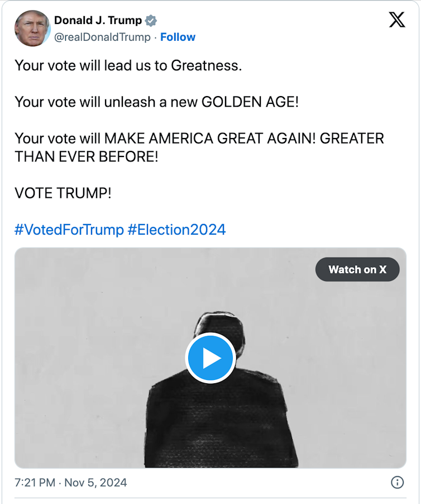The height and width of the screenshot is (504, 421).
Task: Open the tweet info icon
Action: click(x=397, y=482)
